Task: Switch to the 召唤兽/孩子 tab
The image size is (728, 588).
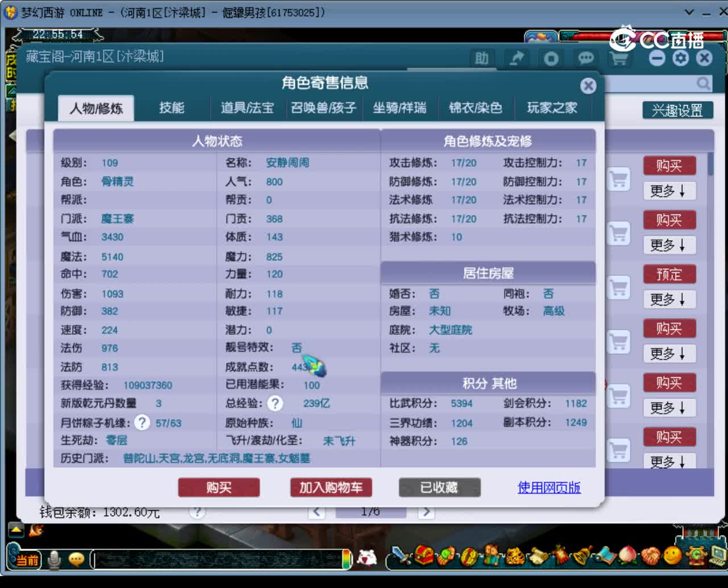Action: coord(324,108)
